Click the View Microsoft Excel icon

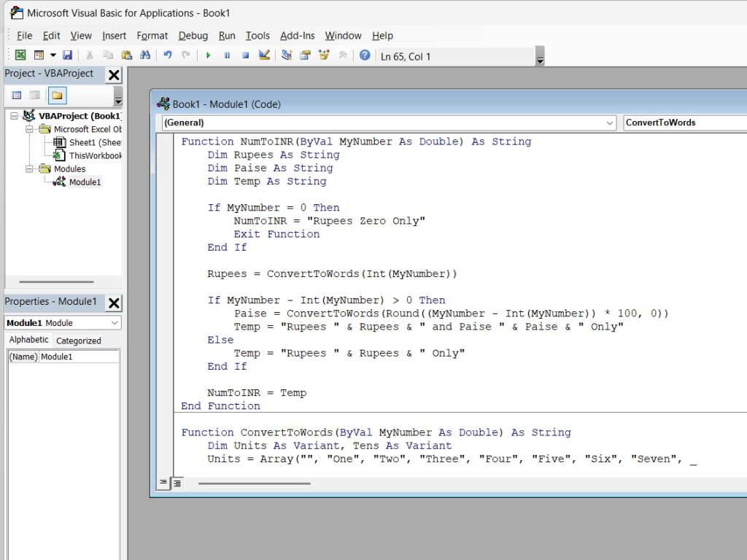[20, 55]
